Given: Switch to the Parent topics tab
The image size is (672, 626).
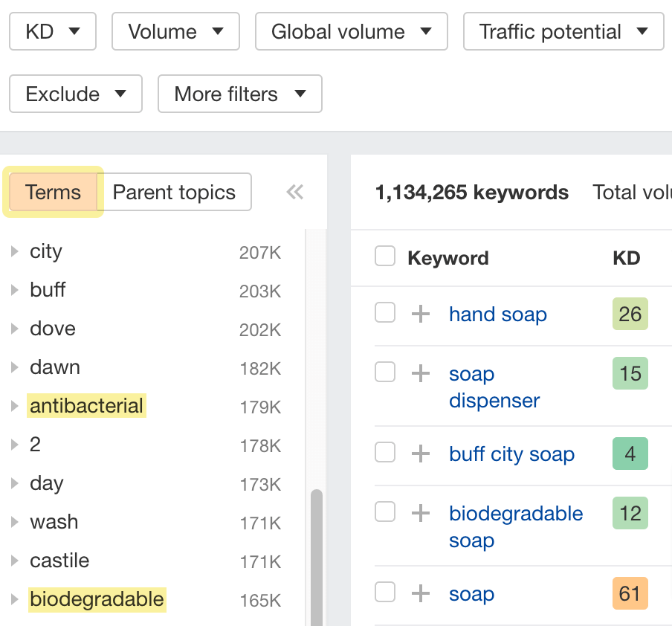Looking at the screenshot, I should (x=175, y=192).
